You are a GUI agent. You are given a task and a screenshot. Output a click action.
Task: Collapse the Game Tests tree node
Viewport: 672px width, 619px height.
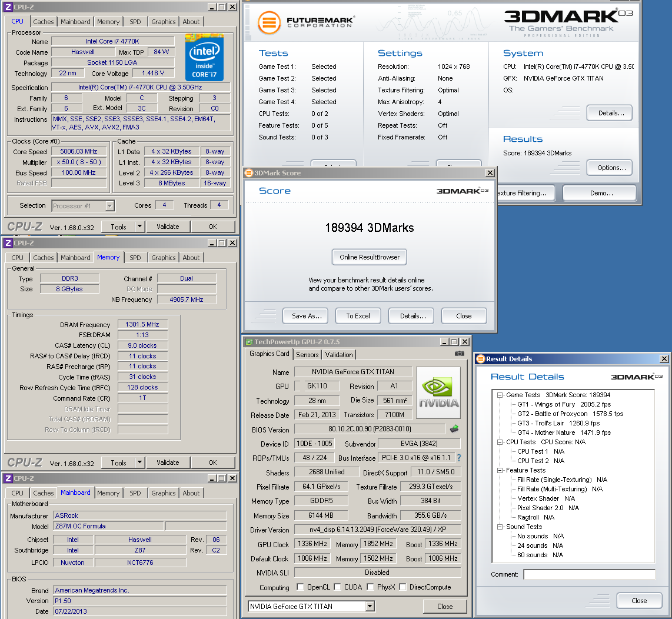click(500, 395)
